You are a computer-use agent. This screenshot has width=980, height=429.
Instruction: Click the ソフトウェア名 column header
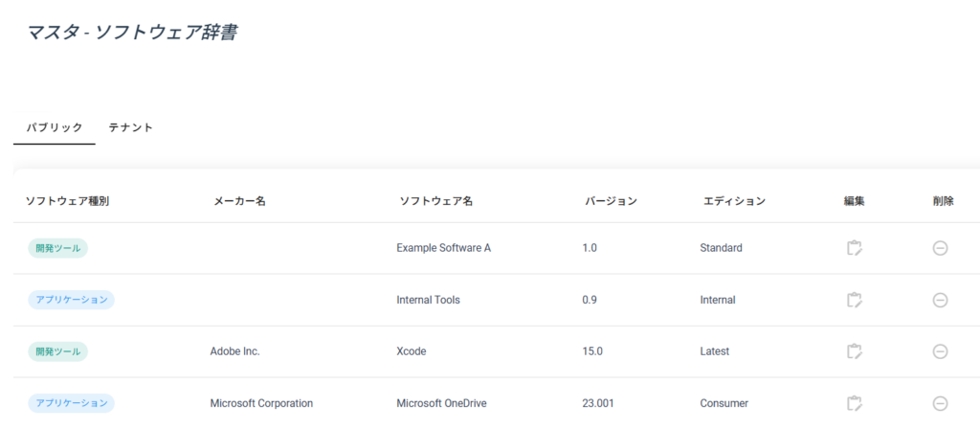pyautogui.click(x=435, y=201)
